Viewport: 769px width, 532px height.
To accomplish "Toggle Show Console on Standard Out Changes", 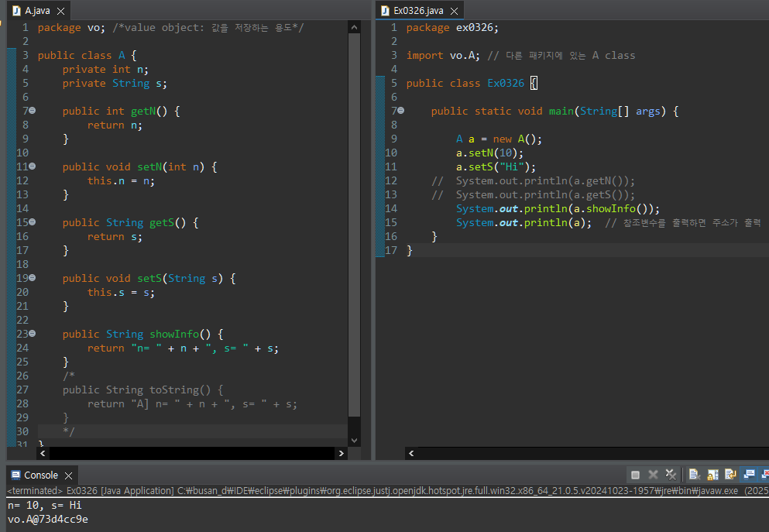I will (748, 474).
